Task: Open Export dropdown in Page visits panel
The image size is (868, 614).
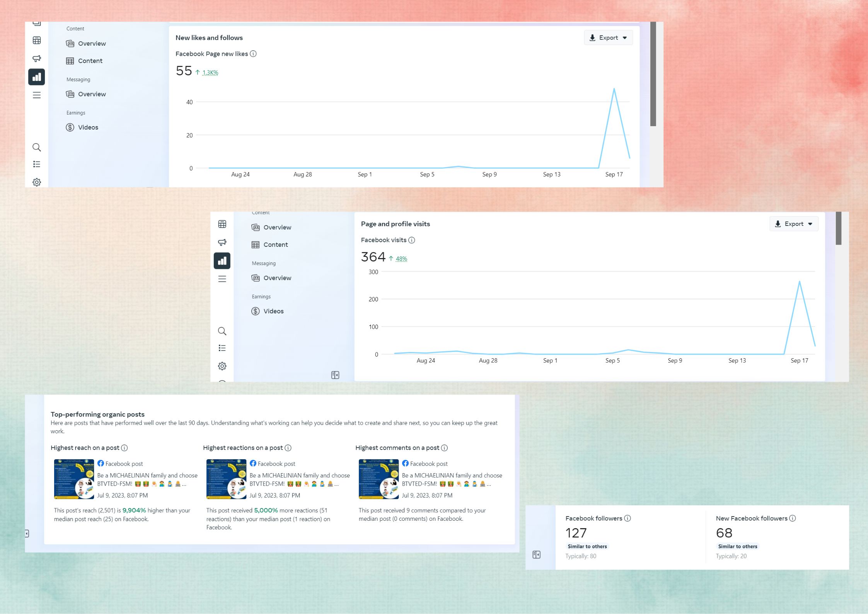Action: [x=794, y=224]
